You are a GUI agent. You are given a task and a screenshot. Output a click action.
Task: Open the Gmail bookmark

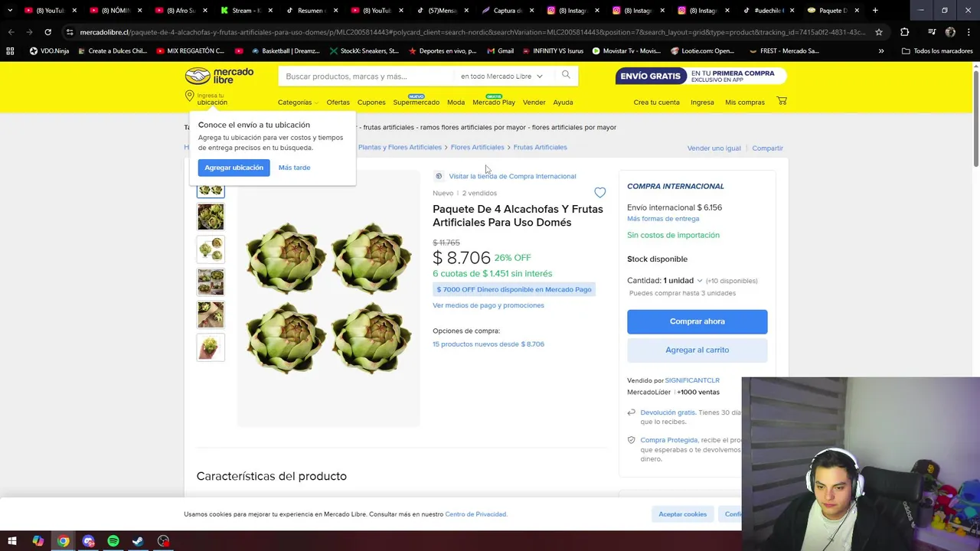click(x=500, y=51)
